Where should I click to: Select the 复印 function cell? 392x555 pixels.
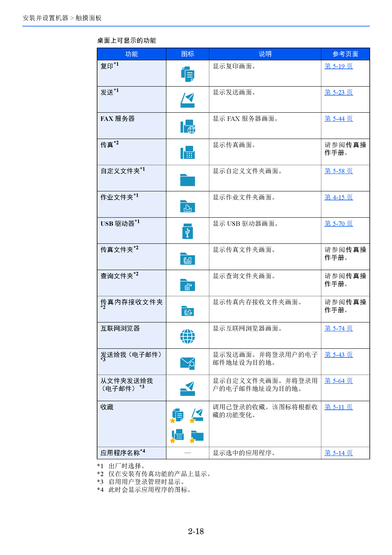coord(132,73)
